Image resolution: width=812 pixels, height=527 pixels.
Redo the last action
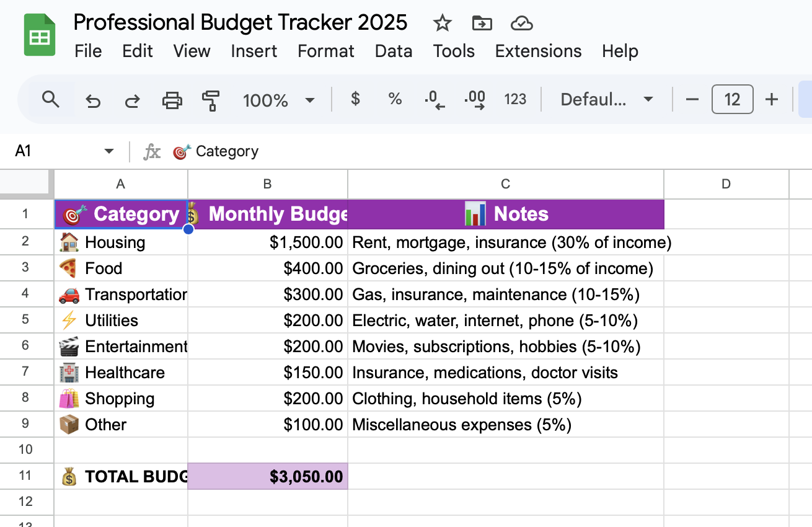click(132, 99)
